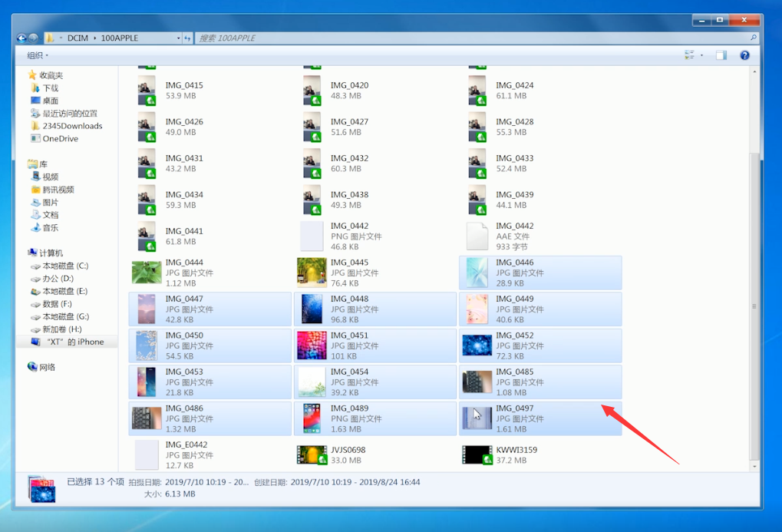The image size is (782, 532).
Task: Select video IMG_0441
Action: pos(210,236)
